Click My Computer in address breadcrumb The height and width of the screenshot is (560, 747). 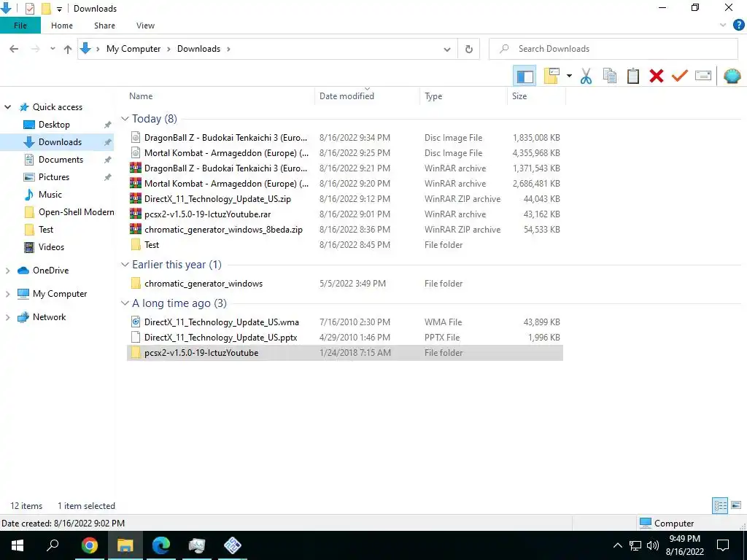point(133,49)
